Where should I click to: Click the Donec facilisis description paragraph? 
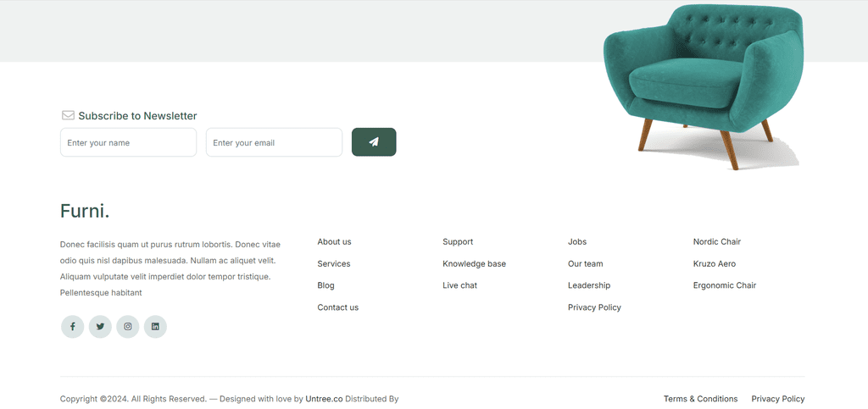[170, 268]
